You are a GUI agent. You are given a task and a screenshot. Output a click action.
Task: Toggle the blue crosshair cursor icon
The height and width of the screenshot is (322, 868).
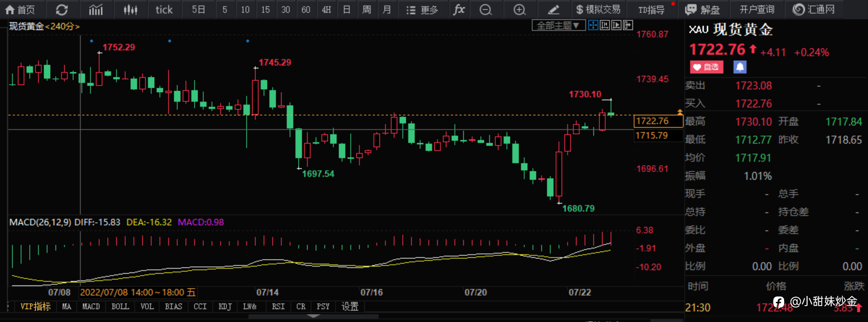coord(593,26)
